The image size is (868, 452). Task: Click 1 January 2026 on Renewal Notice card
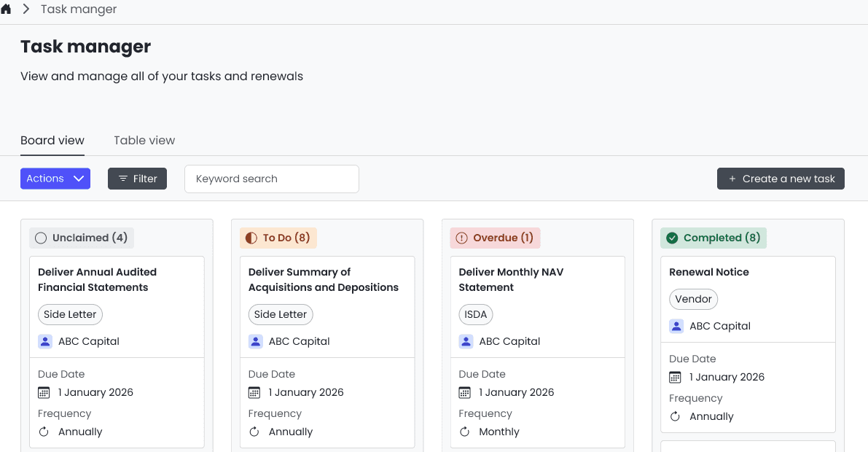(x=727, y=377)
